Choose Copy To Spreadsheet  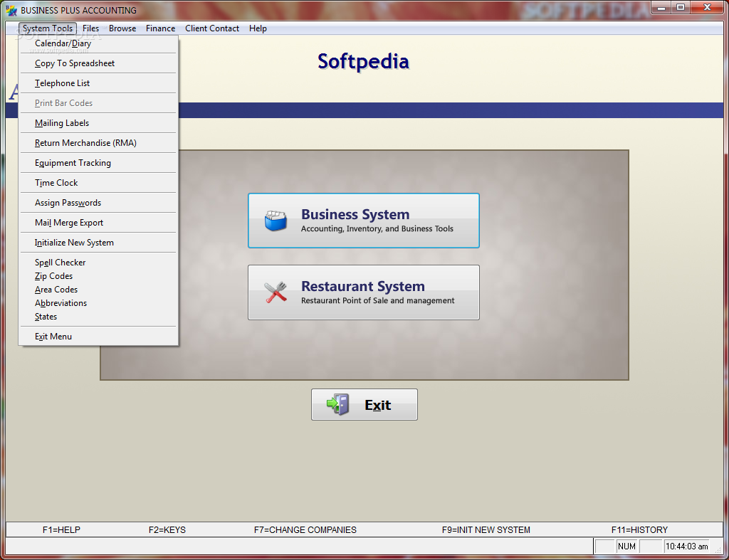coord(98,63)
